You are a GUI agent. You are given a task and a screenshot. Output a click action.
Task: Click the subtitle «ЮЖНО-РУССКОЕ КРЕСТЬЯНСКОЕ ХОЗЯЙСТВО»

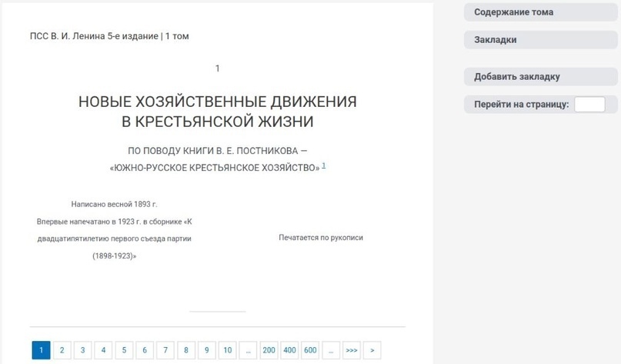click(215, 168)
